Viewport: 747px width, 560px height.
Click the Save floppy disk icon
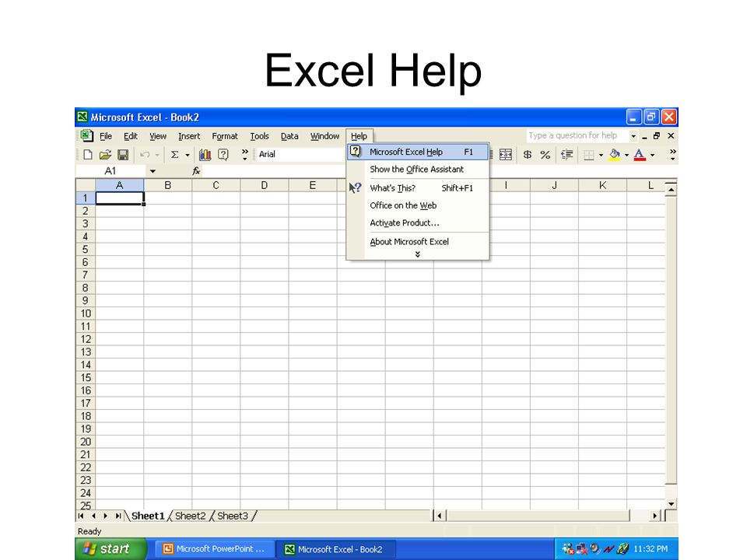tap(123, 154)
